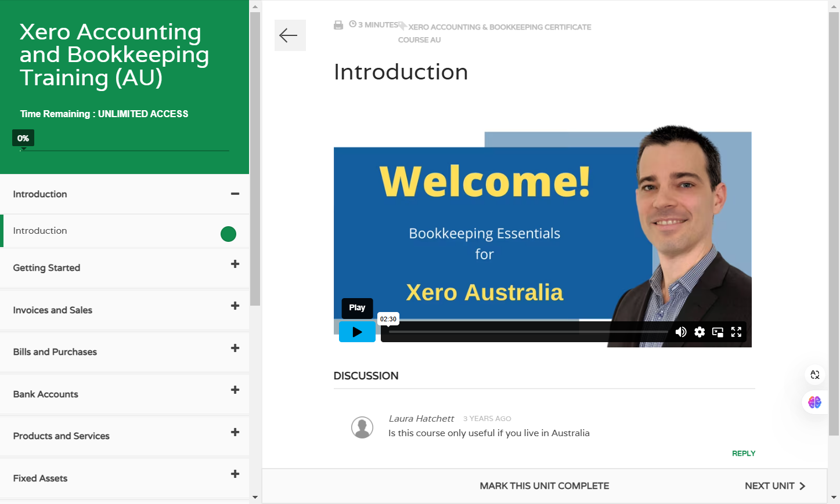The image size is (840, 504).
Task: Play the Welcome video
Action: pos(357,332)
